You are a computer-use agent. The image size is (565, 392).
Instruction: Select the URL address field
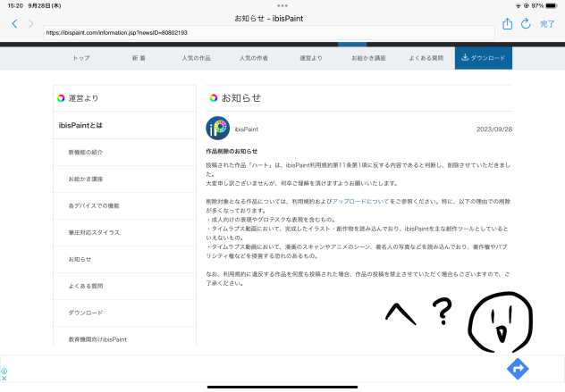(269, 33)
